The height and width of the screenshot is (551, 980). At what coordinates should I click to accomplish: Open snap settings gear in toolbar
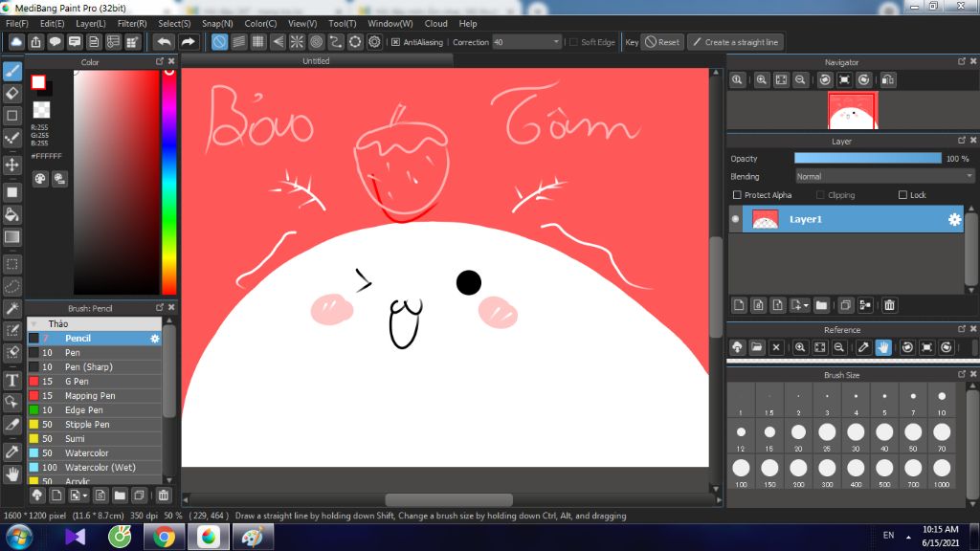374,42
